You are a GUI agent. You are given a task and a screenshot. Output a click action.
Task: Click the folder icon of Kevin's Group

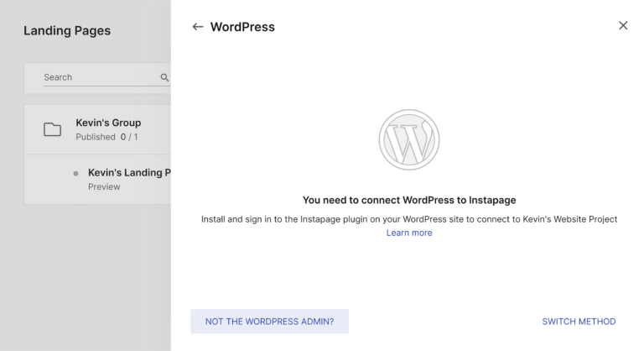[53, 129]
